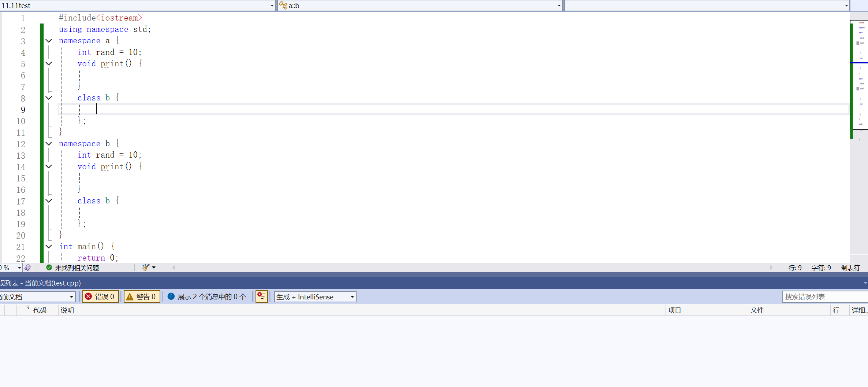Click the 未找到相关问题 status text
Screen dimensions: 868x387
coord(77,268)
